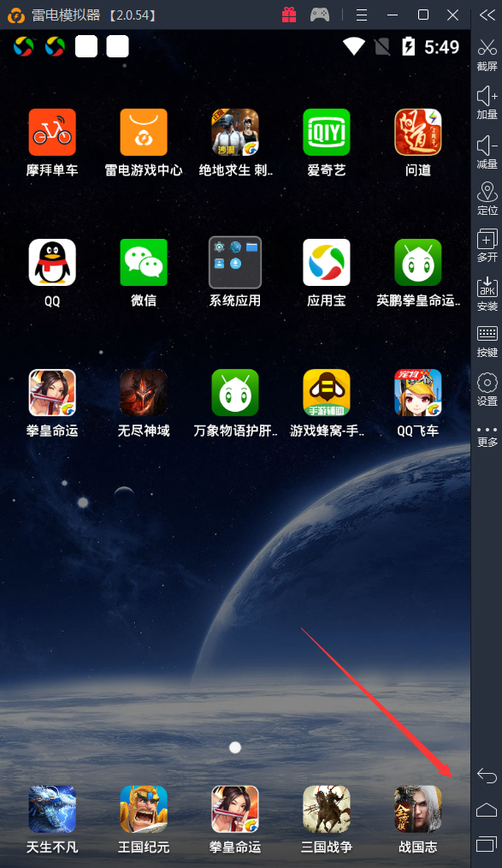Show 更多 tools
The image size is (502, 868).
(x=487, y=437)
